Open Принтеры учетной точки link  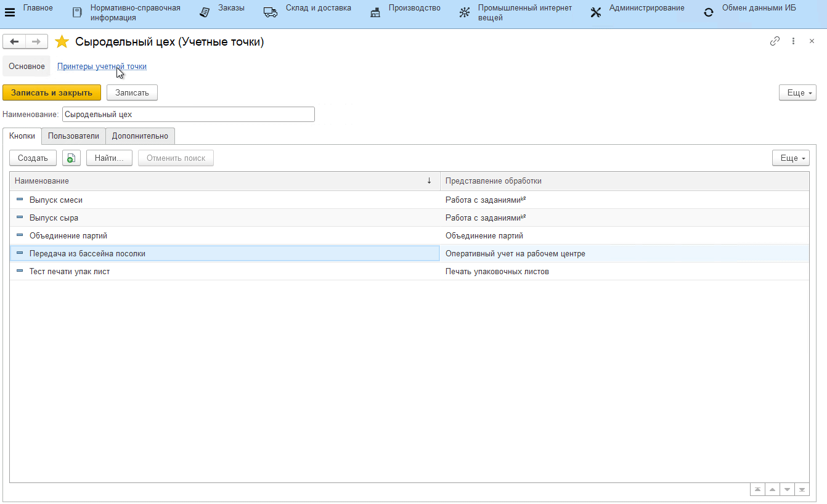(x=102, y=67)
